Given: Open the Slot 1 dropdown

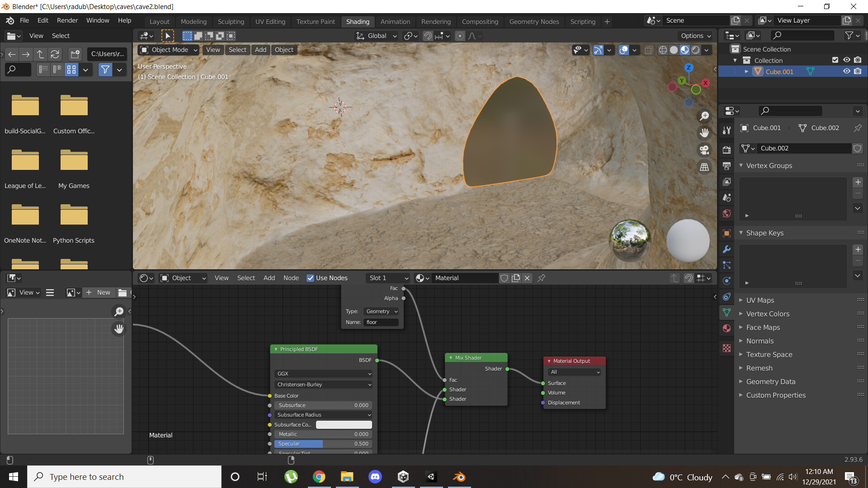Looking at the screenshot, I should point(387,278).
